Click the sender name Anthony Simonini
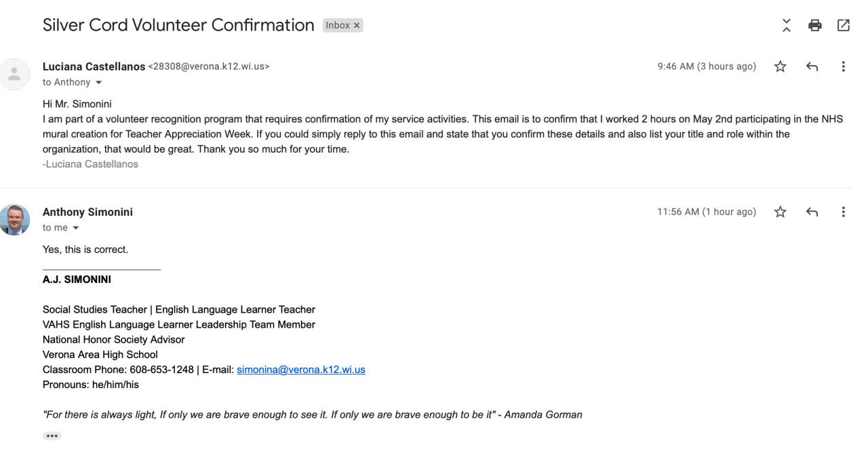 (87, 212)
